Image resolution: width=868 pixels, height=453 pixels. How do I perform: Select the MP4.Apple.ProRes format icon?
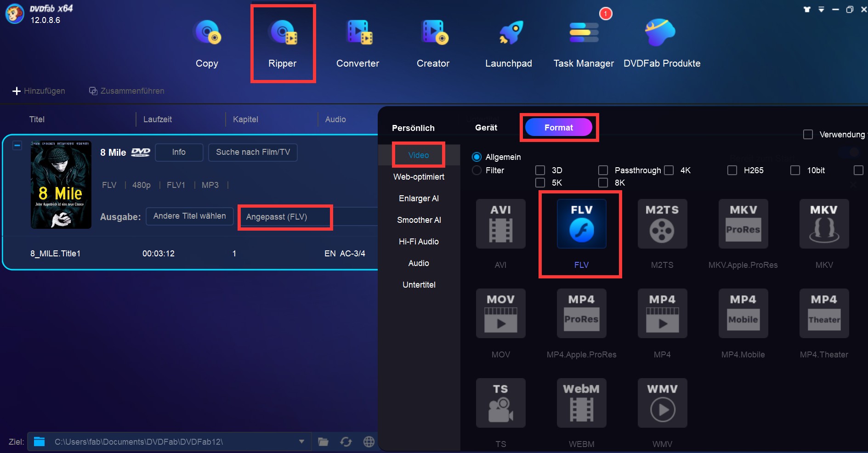[582, 313]
